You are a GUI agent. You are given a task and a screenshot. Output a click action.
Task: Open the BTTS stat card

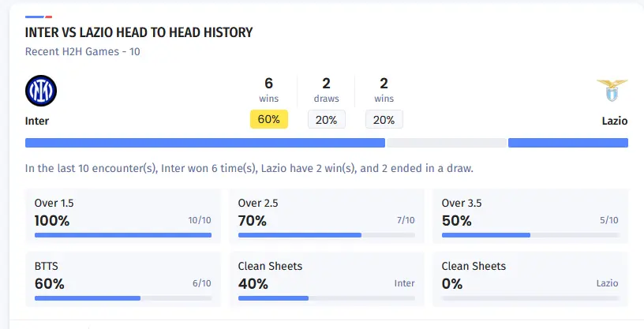coord(122,279)
